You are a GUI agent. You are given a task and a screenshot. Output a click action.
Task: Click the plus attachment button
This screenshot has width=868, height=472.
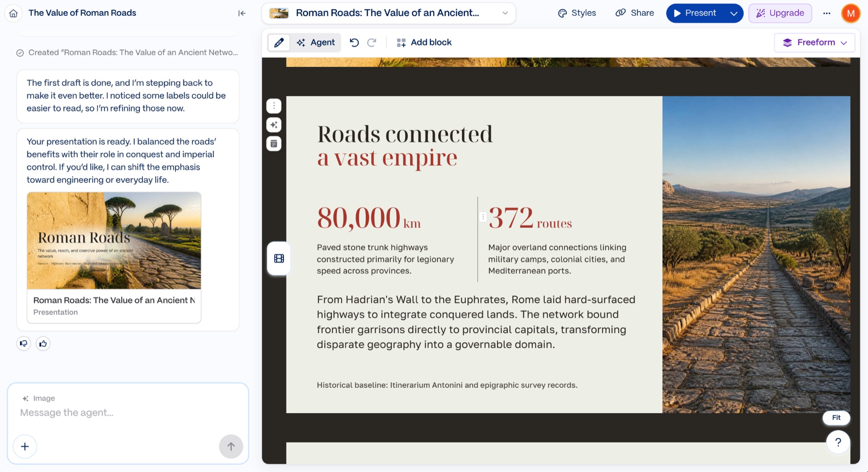tap(25, 446)
